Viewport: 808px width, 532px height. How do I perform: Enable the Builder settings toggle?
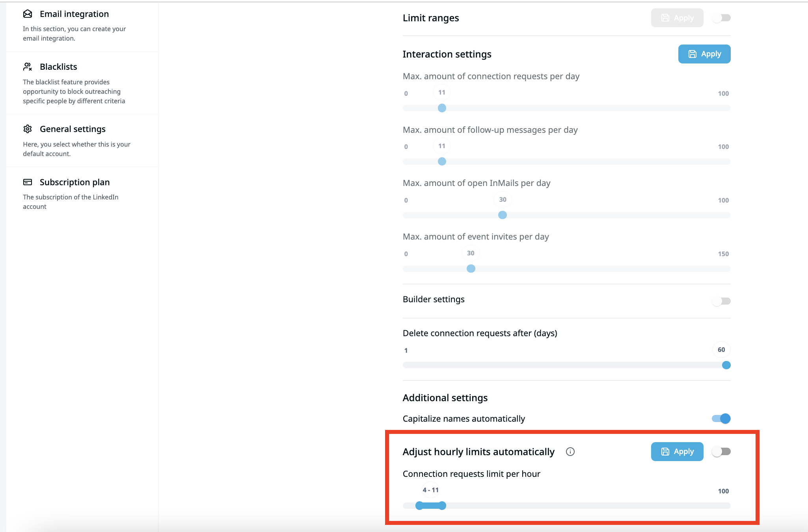721,301
